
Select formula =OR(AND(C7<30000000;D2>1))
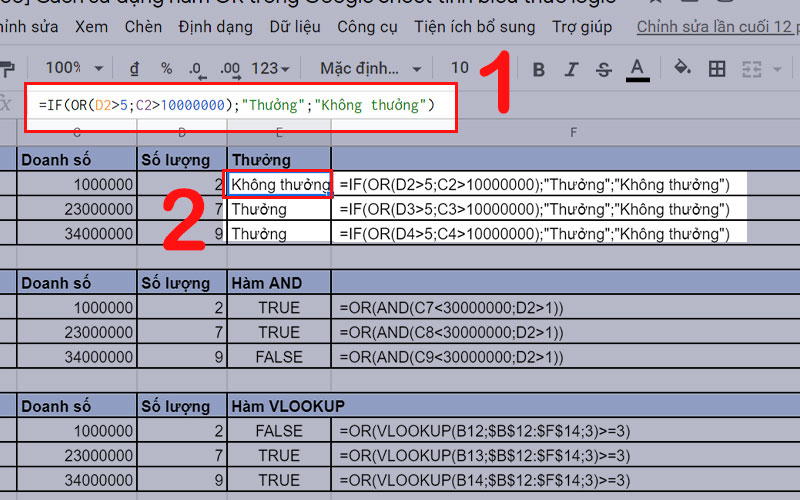(452, 308)
